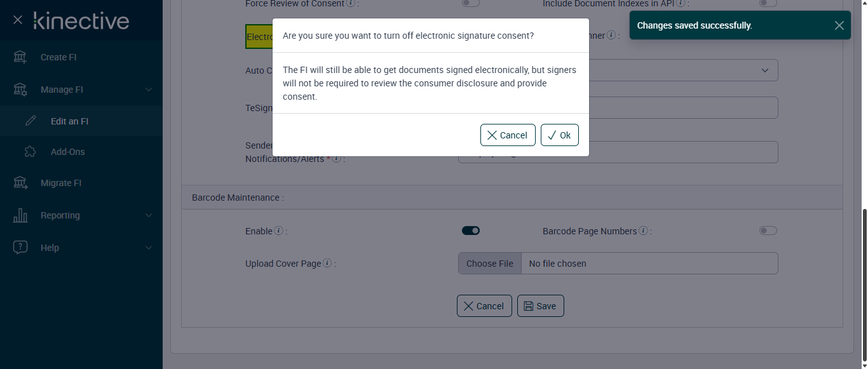Open the Edit an FI menu item
Viewport: 868px width, 369px height.
click(x=69, y=121)
